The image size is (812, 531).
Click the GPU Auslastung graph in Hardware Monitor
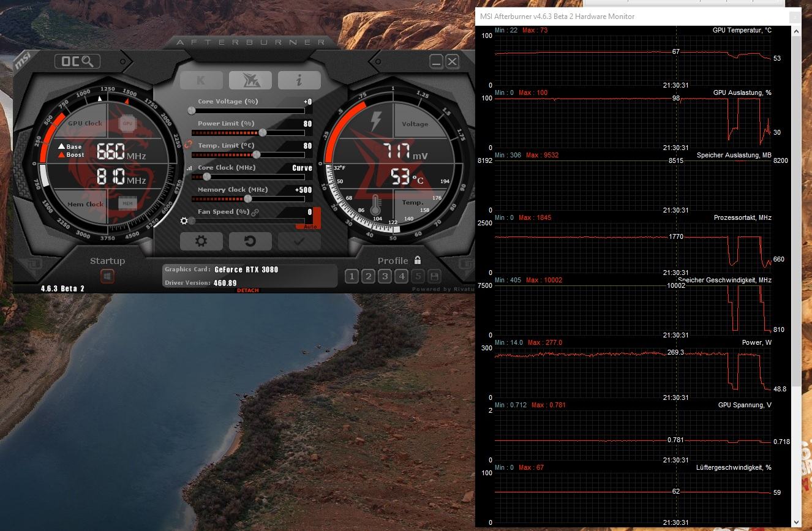point(633,122)
